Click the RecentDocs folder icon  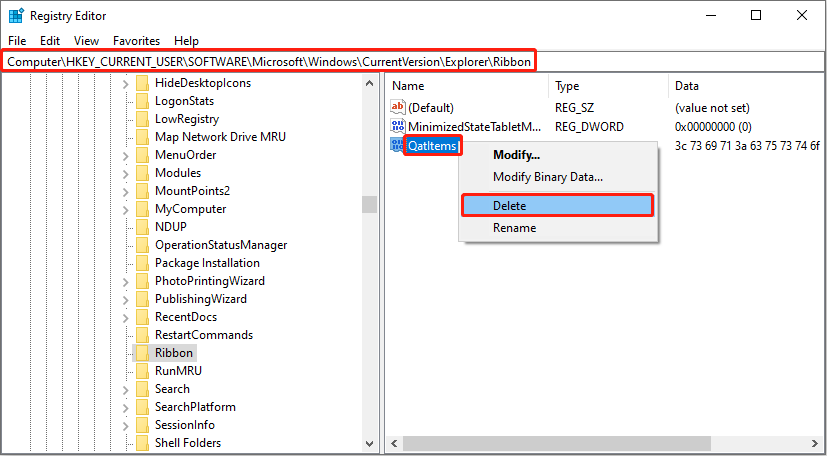click(x=142, y=317)
